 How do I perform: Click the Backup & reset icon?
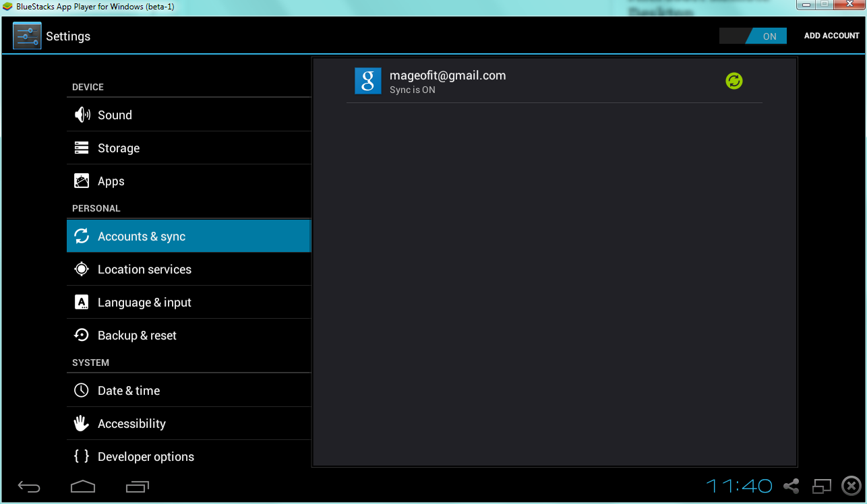pyautogui.click(x=82, y=335)
